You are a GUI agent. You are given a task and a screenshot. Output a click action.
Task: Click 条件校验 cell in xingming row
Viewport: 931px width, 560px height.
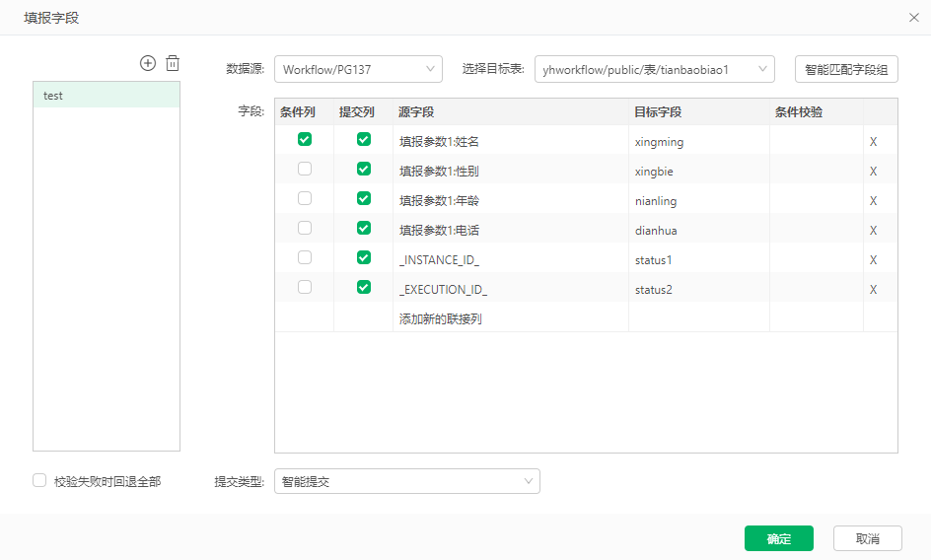tap(817, 142)
